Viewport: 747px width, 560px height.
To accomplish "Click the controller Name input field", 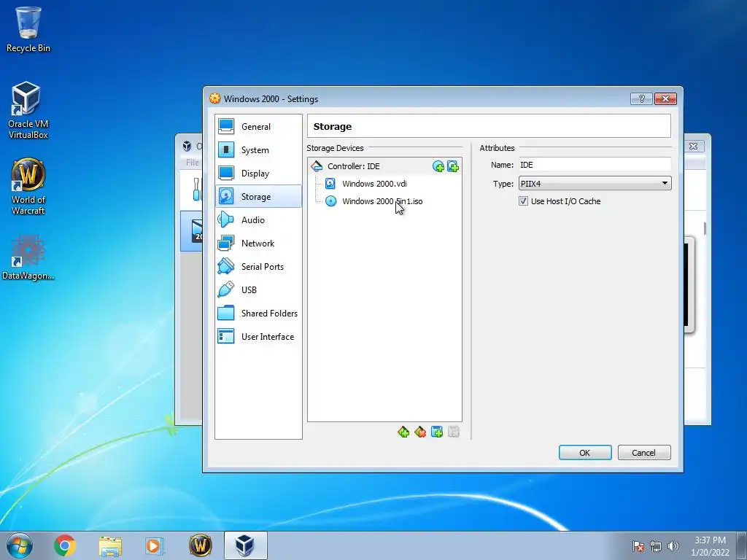I will point(595,165).
